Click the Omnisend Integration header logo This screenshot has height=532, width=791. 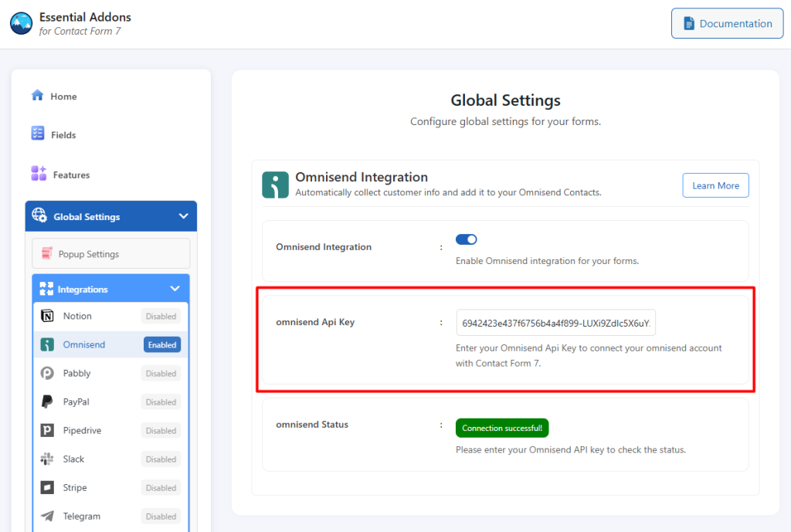point(276,185)
